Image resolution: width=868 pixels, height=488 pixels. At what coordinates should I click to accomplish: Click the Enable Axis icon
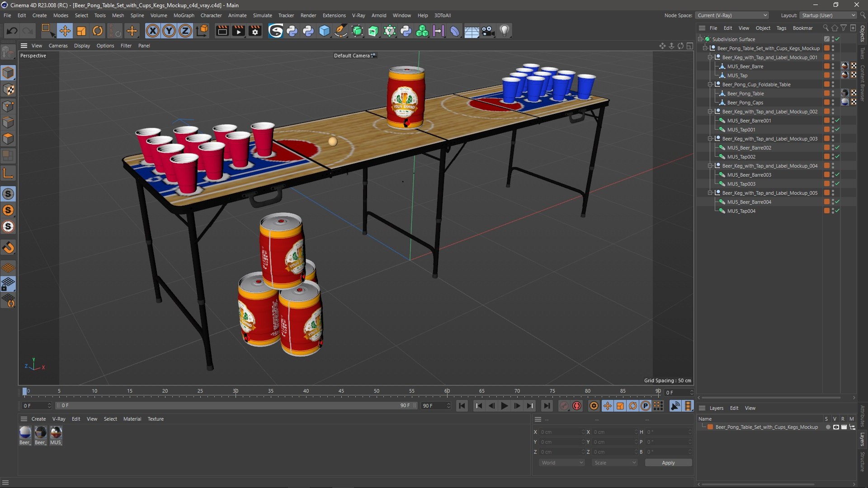coord(9,173)
